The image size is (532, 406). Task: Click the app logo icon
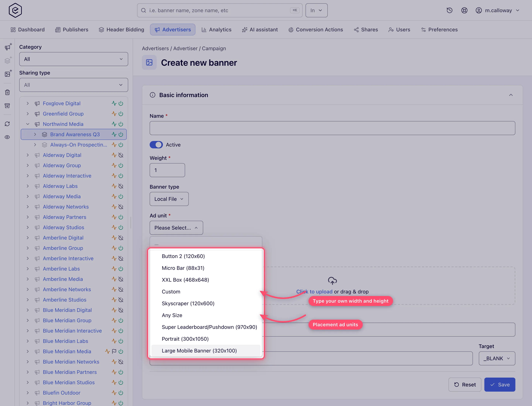pyautogui.click(x=15, y=10)
